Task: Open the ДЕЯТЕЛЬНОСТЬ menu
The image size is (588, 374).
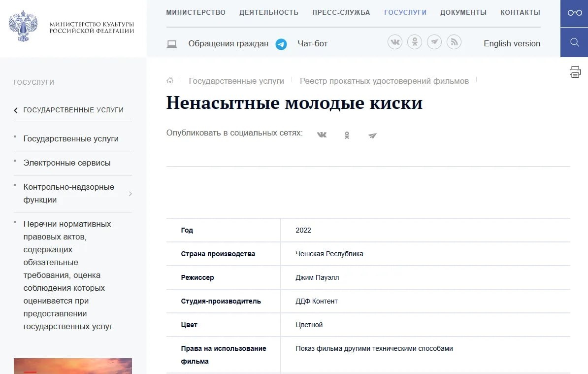Action: click(269, 12)
